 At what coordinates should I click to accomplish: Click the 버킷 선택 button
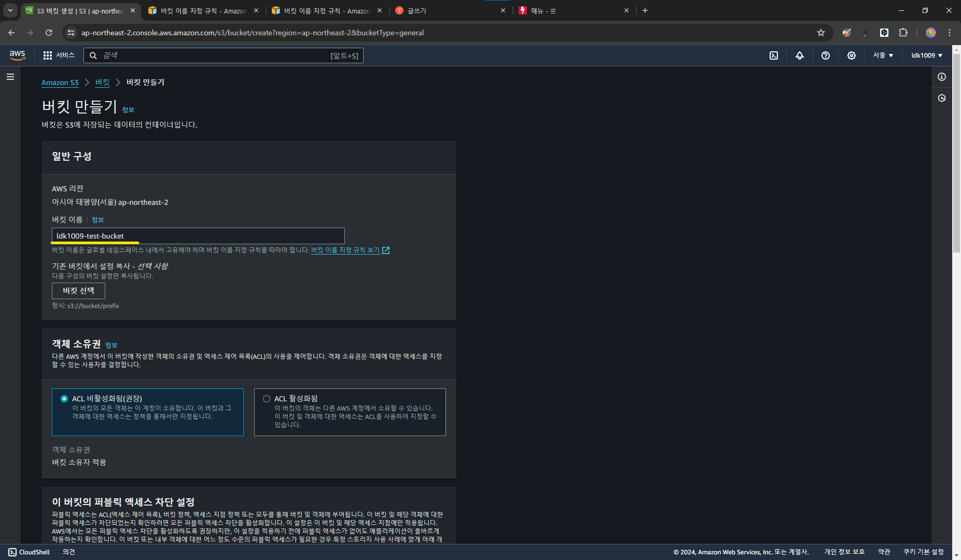point(78,291)
